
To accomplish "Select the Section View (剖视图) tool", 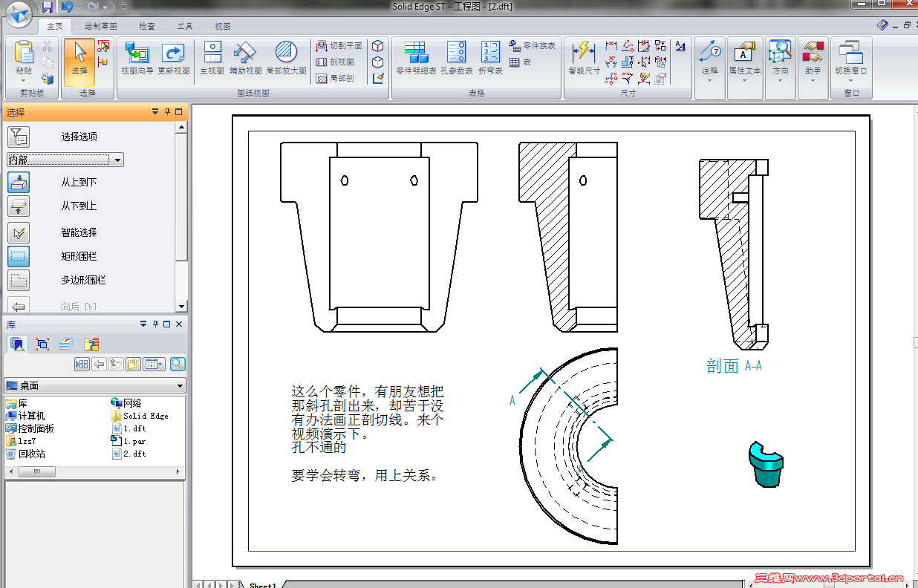I will [x=336, y=62].
